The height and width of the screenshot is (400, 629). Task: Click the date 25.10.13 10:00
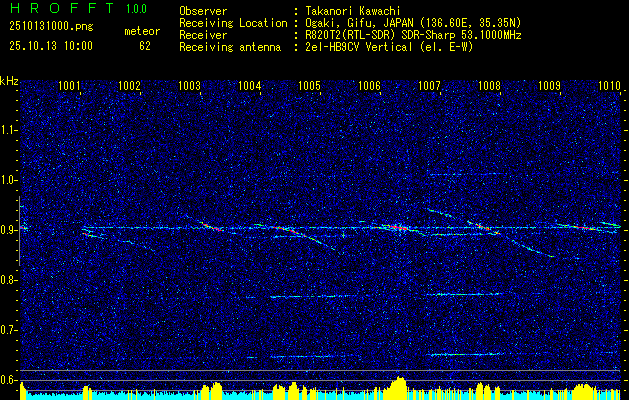point(51,46)
